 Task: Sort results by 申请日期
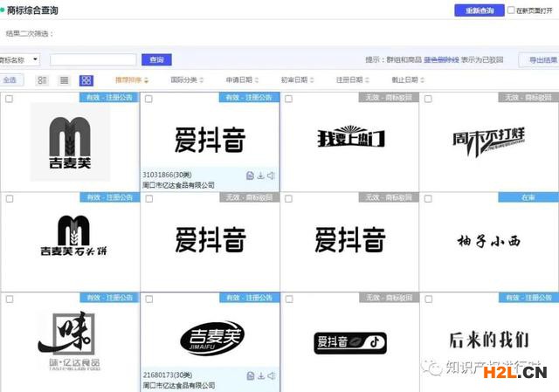(243, 79)
